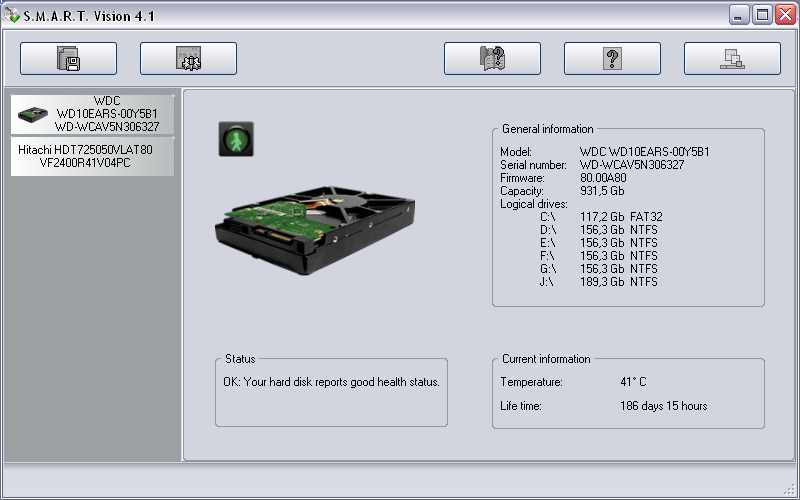
Task: Click the Status group title
Action: pos(240,359)
